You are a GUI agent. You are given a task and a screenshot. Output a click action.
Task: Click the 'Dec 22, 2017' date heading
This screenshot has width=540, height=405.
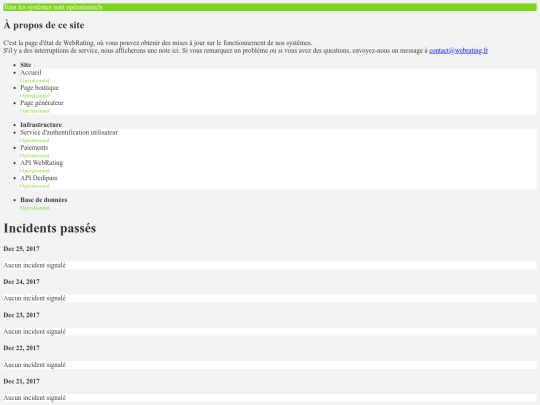tap(21, 348)
